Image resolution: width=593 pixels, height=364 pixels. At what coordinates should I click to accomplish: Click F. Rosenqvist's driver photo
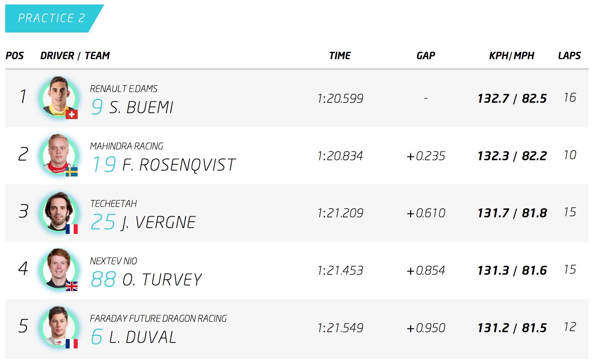(58, 154)
